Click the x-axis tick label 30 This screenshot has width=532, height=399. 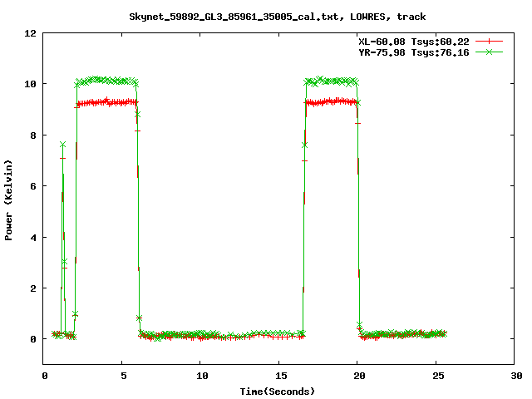[x=517, y=376]
